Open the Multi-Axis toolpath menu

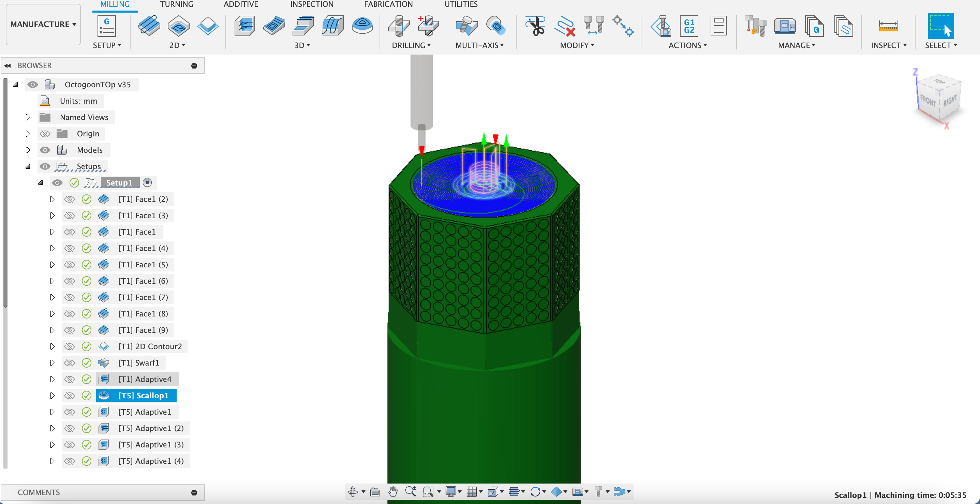click(x=479, y=45)
